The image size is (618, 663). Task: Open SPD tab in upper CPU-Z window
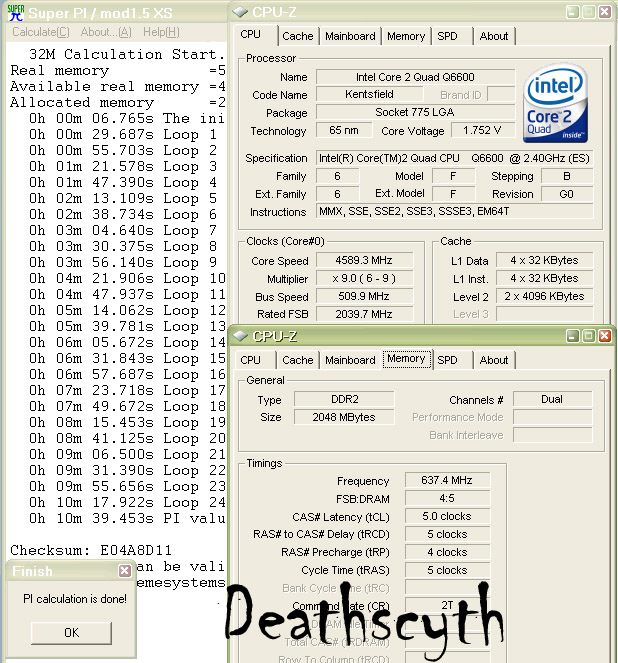tap(448, 36)
